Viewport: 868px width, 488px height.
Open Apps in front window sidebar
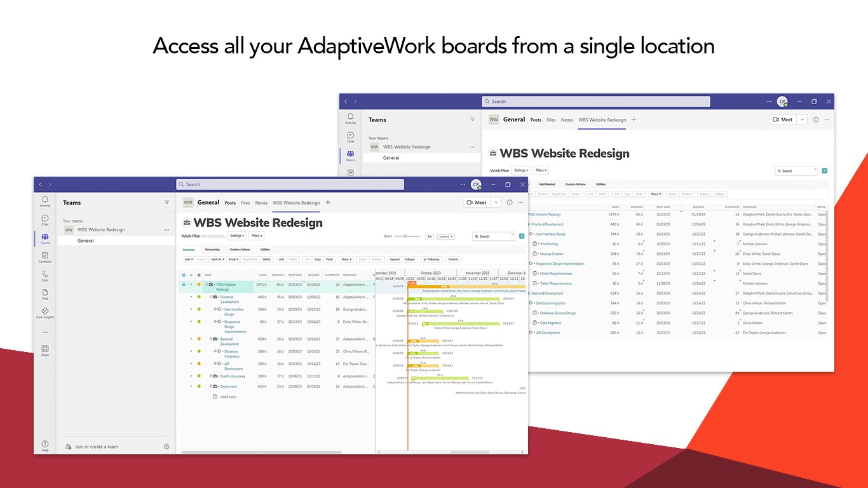[45, 350]
